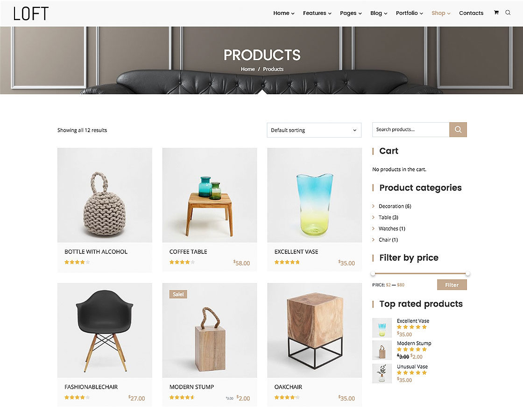523x420 pixels.
Task: Expand the Home navigation menu
Action: [x=283, y=13]
